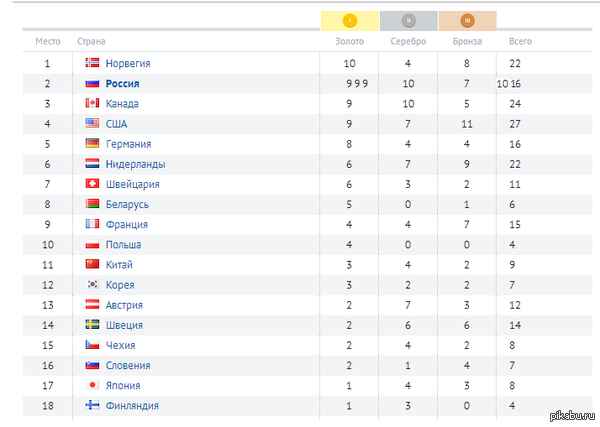Click the Switzerland flag icon
This screenshot has width=600, height=427.
tap(92, 184)
